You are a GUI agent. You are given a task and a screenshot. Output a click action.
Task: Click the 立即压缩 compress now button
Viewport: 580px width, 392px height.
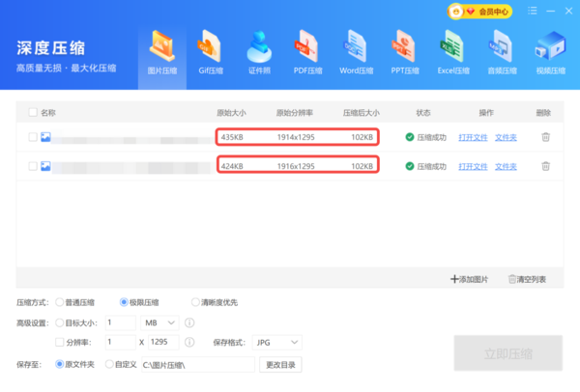pos(508,353)
